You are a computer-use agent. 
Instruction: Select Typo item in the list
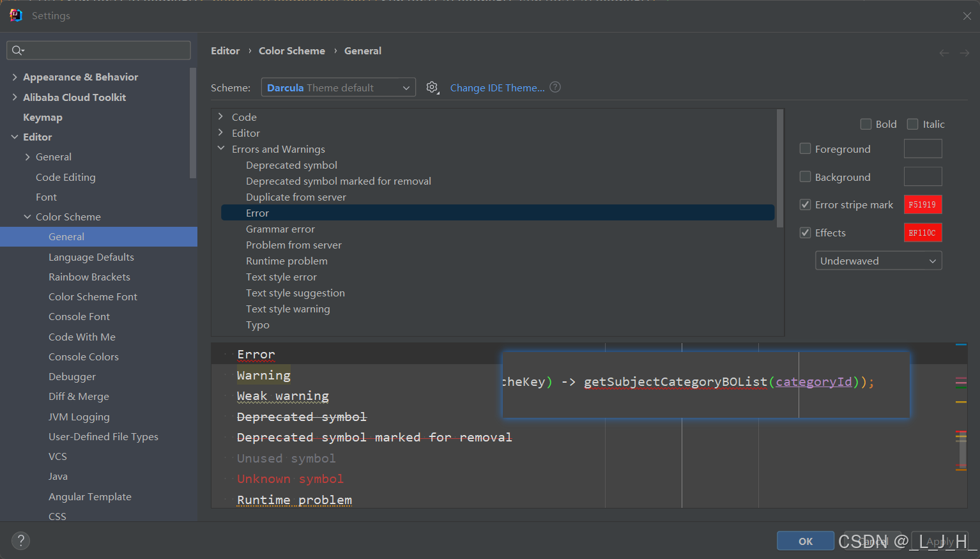(x=257, y=325)
